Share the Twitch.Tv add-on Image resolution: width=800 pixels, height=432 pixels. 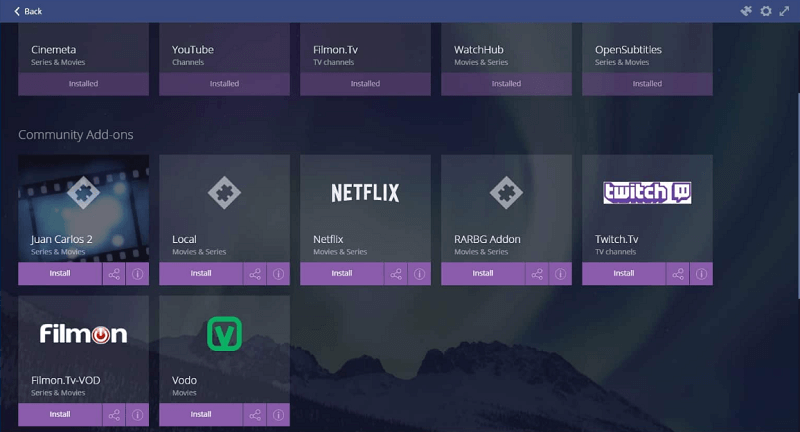pyautogui.click(x=678, y=274)
